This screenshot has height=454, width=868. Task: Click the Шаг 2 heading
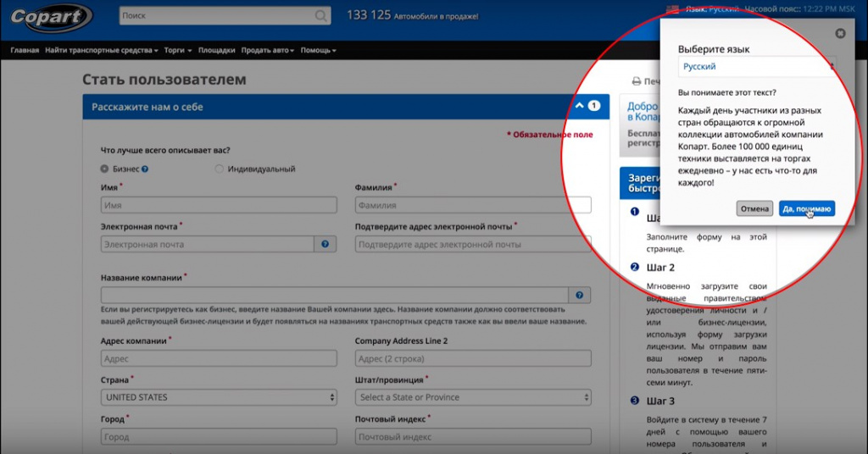point(660,268)
